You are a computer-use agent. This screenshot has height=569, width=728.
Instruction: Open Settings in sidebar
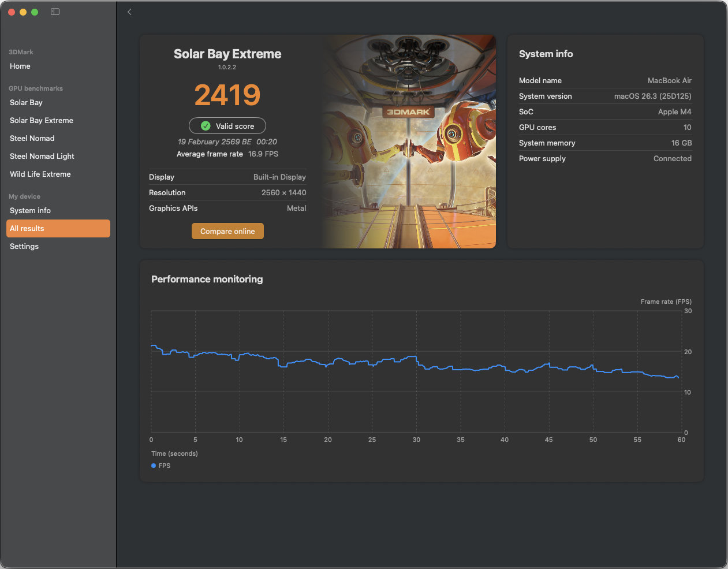[24, 247]
